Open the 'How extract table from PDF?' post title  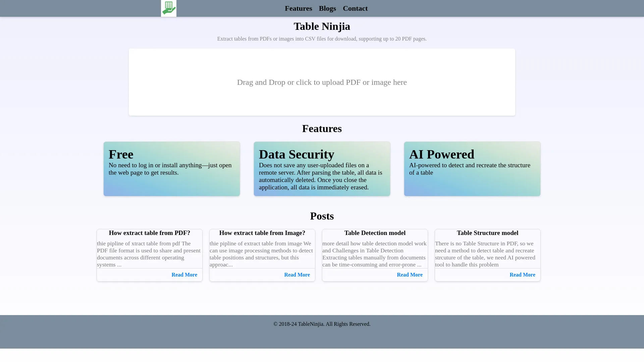coord(150,233)
